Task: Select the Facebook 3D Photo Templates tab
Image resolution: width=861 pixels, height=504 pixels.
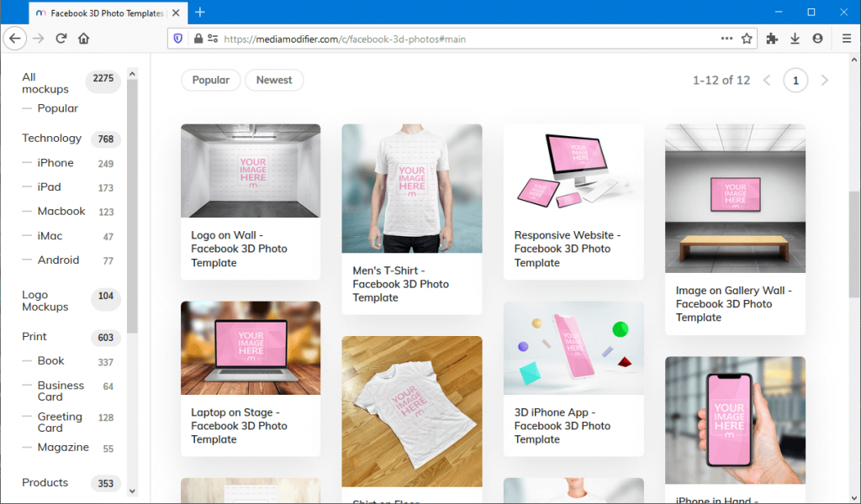Action: [x=101, y=13]
